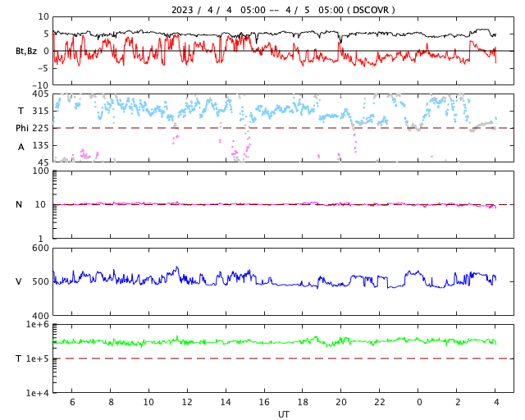Click the 12 hour mark on time axis
Image resolution: width=525 pixels, height=420 pixels.
point(187,403)
